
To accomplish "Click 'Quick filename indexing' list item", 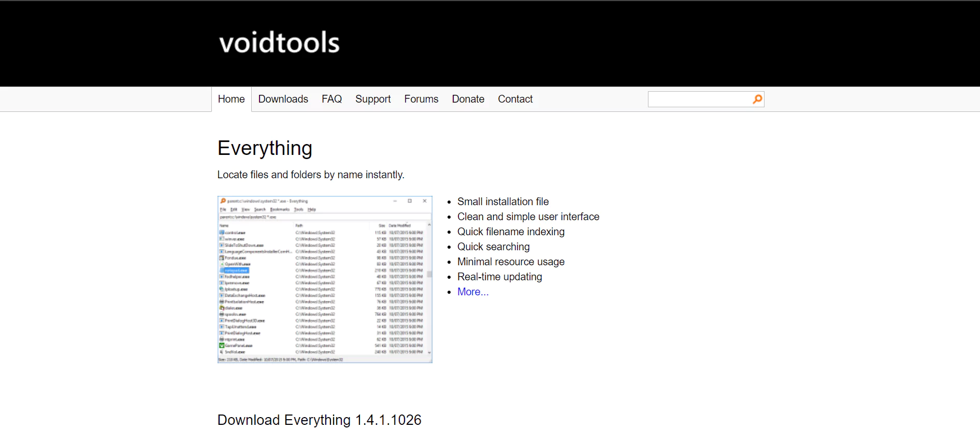I will pyautogui.click(x=511, y=232).
